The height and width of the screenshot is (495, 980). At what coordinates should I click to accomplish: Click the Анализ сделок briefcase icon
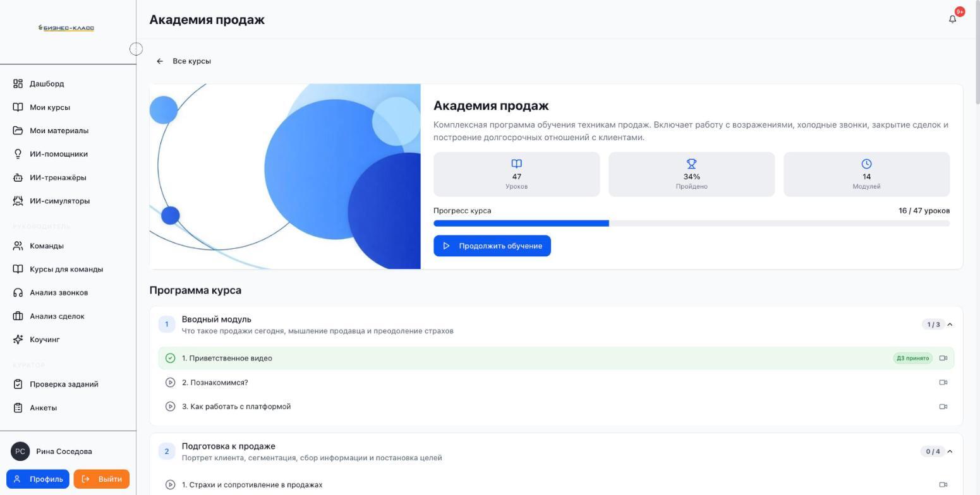(x=18, y=316)
